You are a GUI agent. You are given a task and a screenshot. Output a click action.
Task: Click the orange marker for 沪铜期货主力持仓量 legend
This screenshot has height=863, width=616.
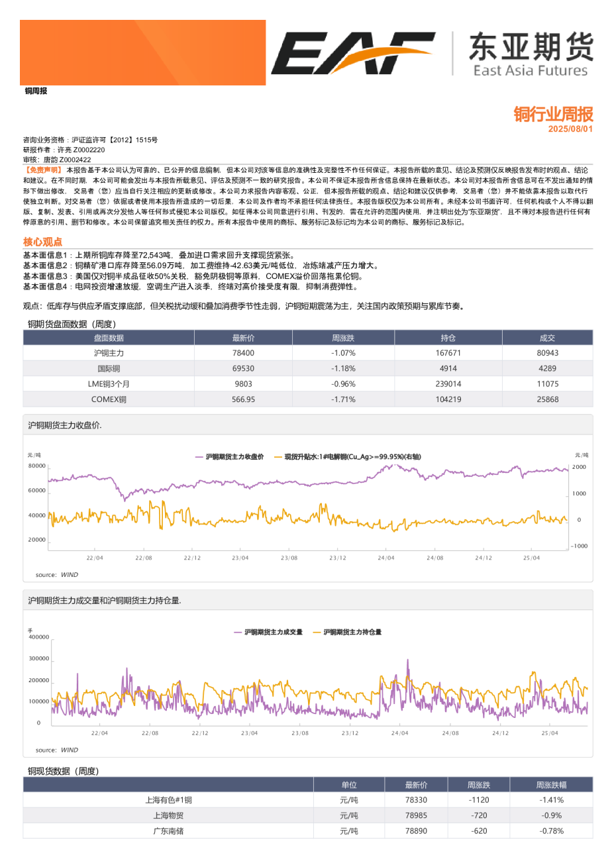click(x=317, y=632)
